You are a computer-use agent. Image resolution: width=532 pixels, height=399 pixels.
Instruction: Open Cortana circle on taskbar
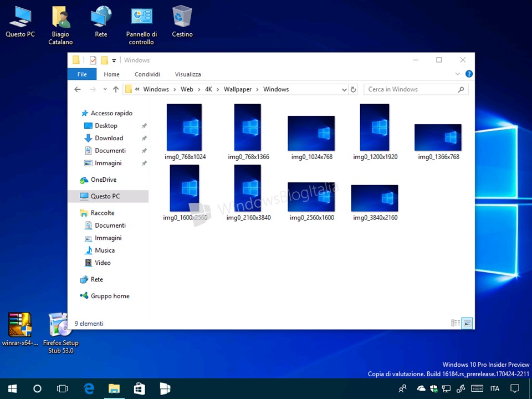tap(37, 389)
